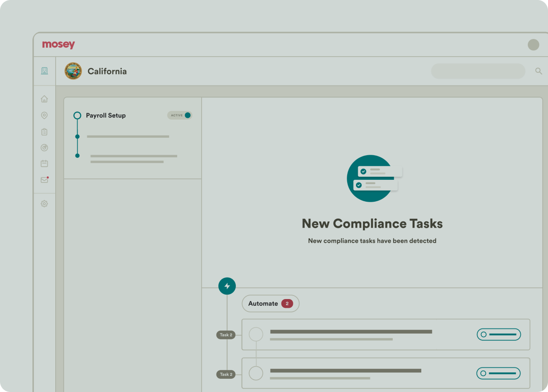
Task: Click the Automate button with badge 2
Action: 270,303
